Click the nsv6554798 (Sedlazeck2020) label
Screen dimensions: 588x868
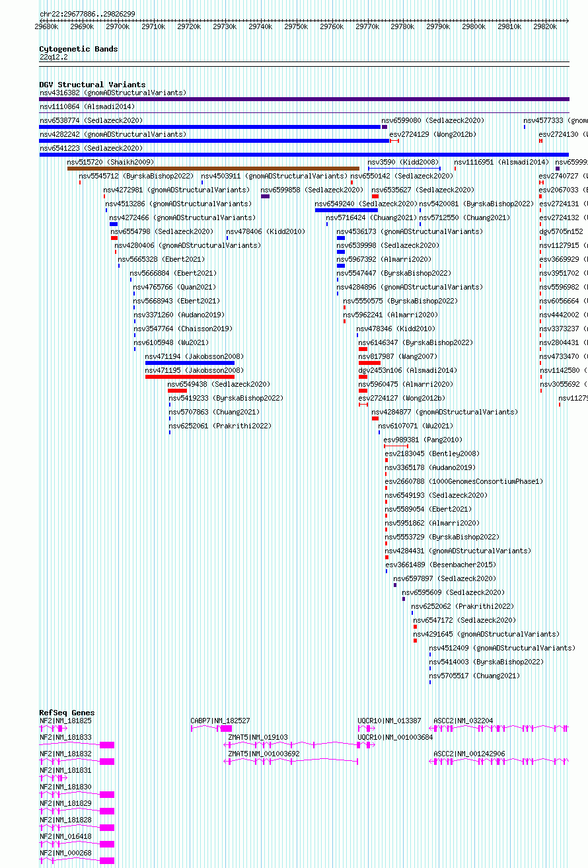click(163, 231)
